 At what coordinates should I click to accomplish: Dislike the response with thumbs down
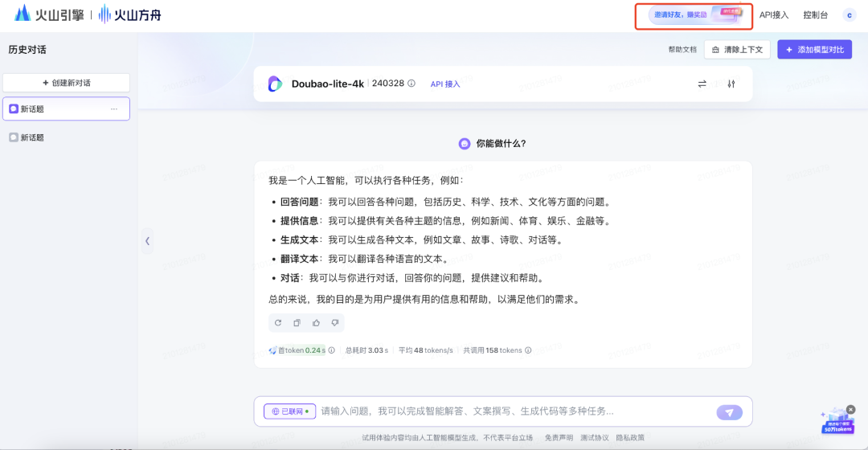click(x=335, y=323)
